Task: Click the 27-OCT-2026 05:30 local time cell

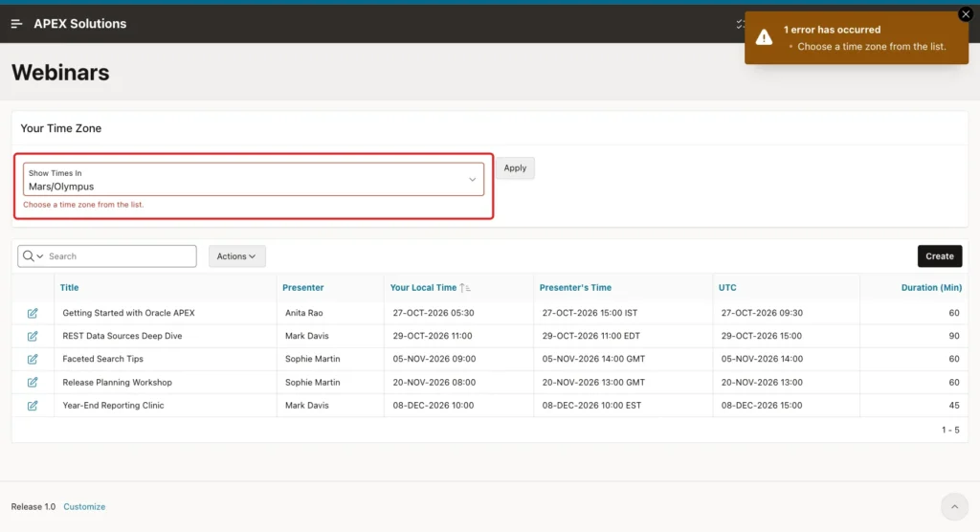Action: (434, 313)
